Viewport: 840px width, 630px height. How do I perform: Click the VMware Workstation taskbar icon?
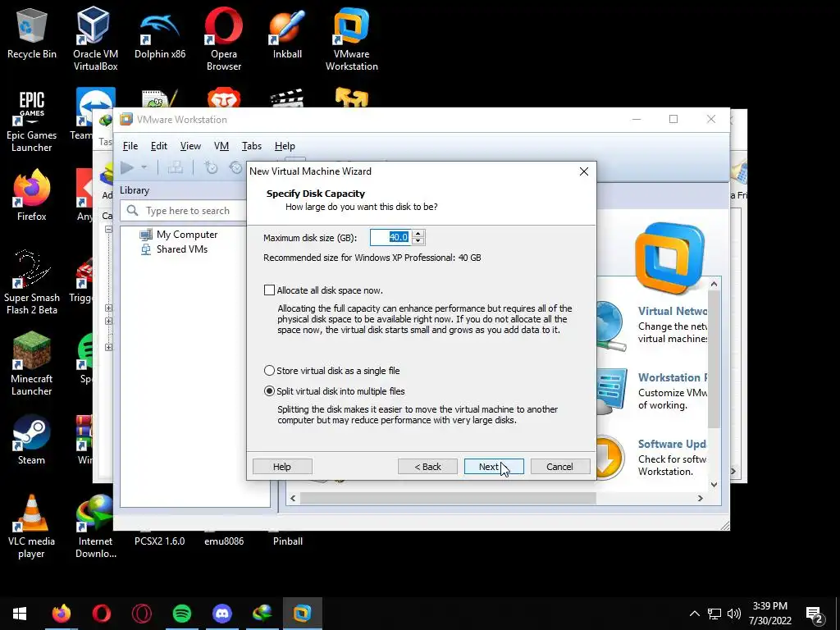pos(302,614)
